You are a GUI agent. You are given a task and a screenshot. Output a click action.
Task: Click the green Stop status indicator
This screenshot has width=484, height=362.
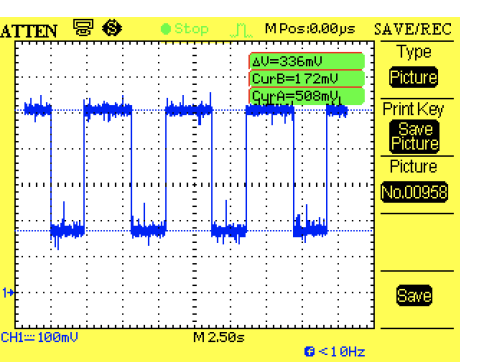(185, 29)
